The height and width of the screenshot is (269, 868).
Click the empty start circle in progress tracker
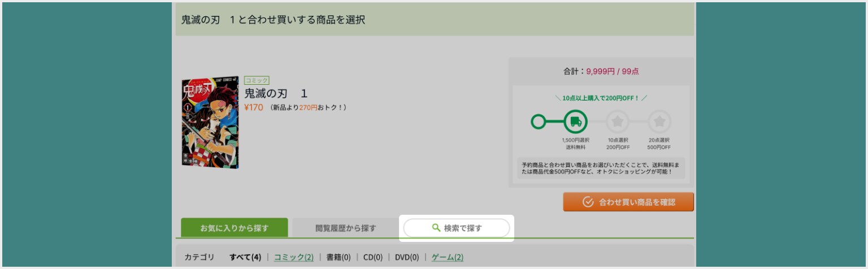tap(539, 122)
